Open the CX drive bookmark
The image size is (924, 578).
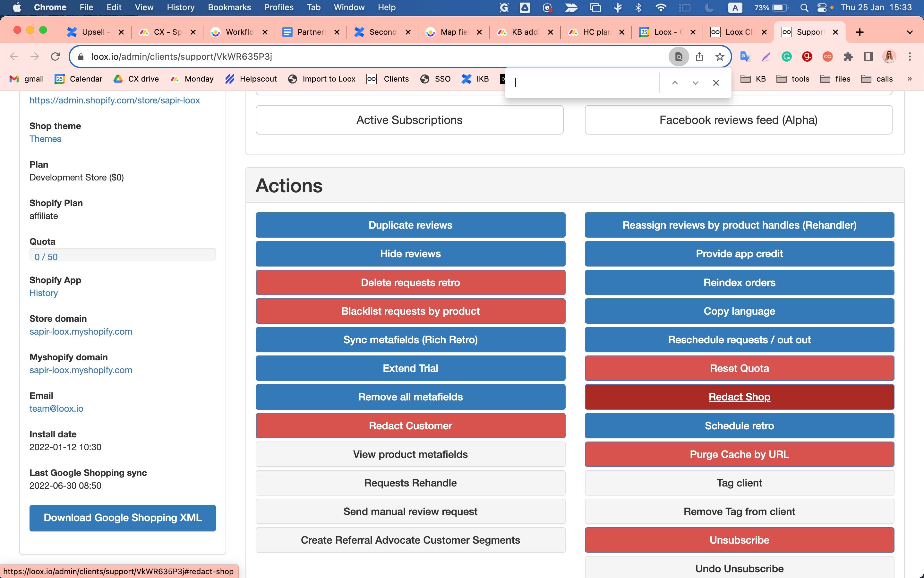point(136,79)
